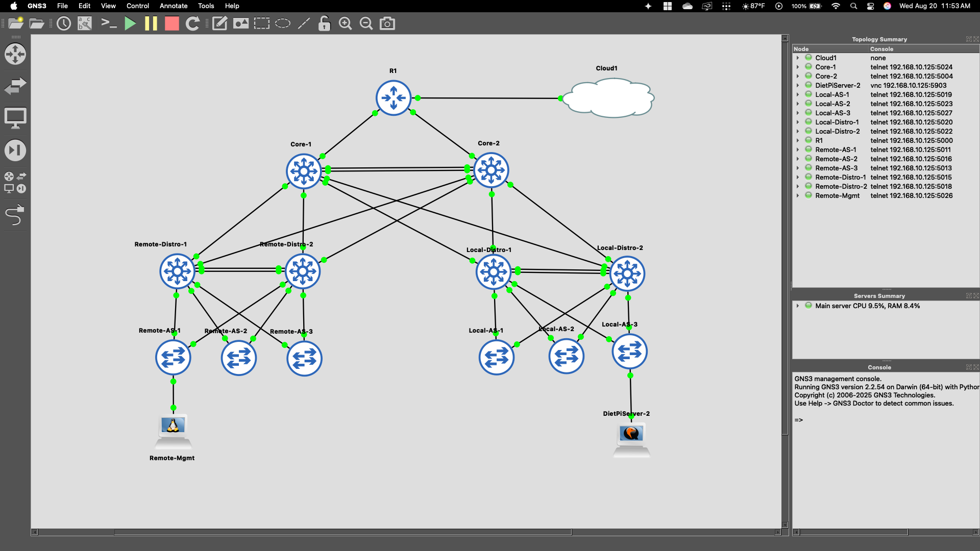Reload all nodes icon
This screenshot has width=980, height=551.
[192, 23]
